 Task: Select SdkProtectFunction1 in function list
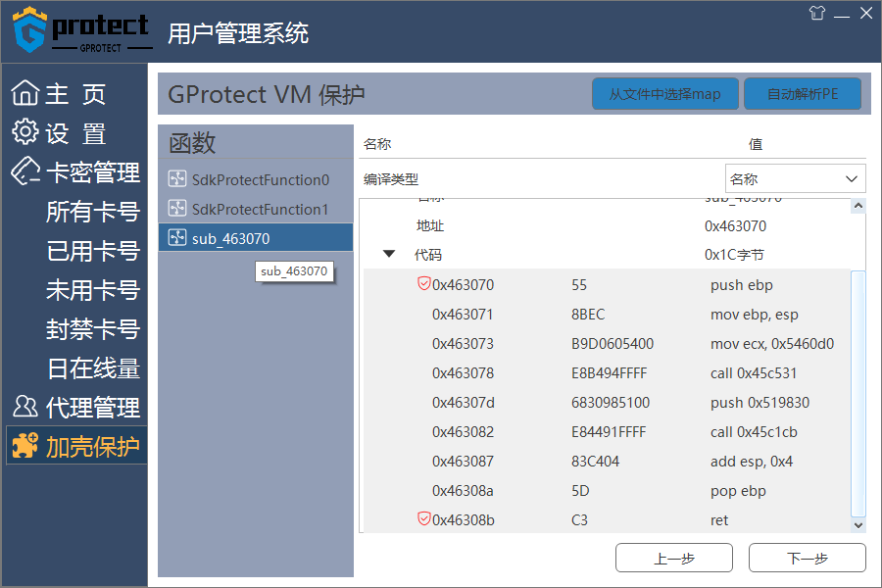click(x=256, y=209)
